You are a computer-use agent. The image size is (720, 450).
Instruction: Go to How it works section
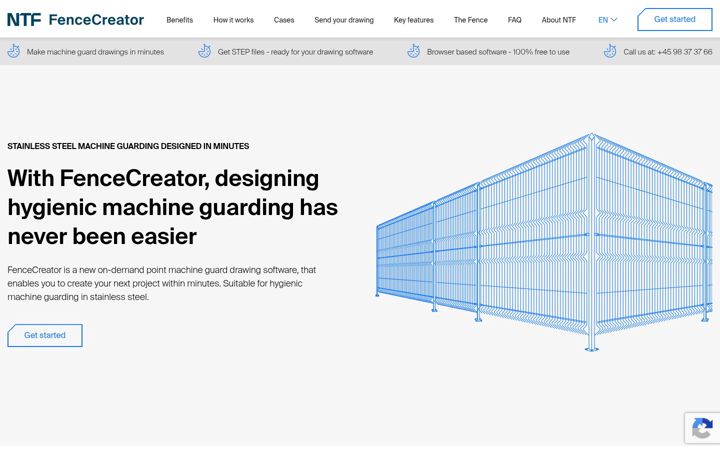tap(233, 20)
